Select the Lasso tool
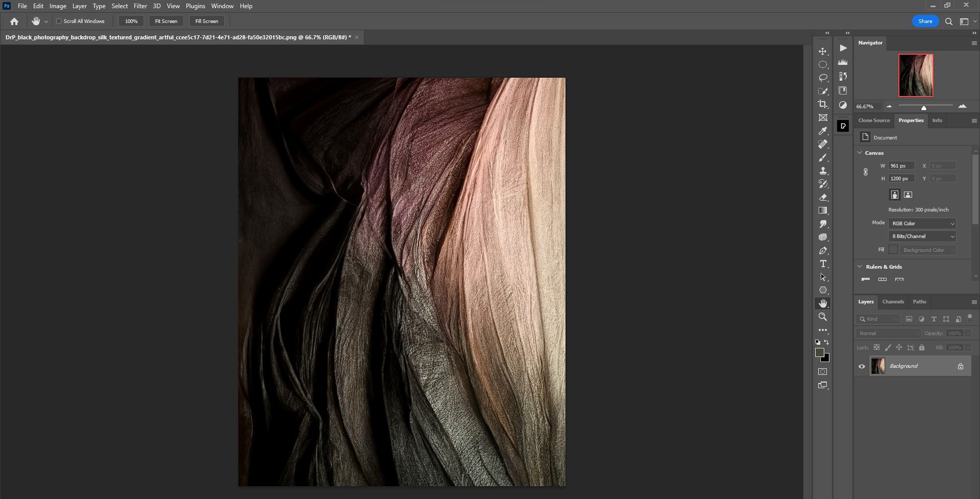The width and height of the screenshot is (980, 499). point(823,78)
